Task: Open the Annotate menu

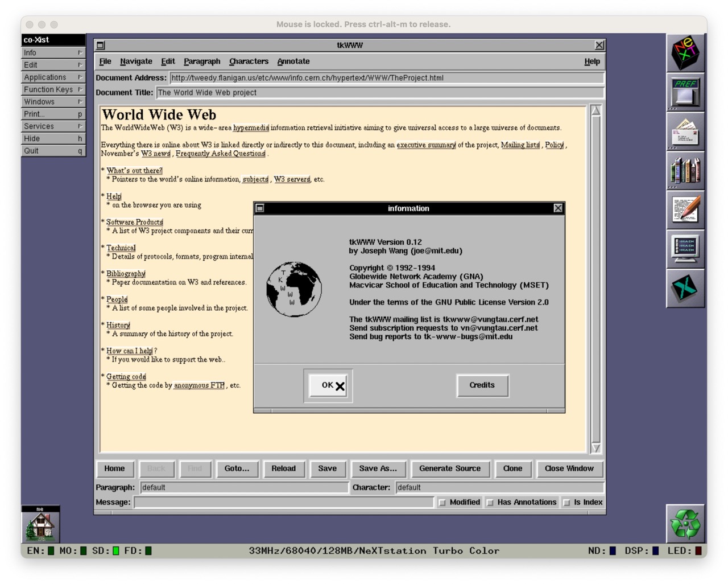Action: tap(293, 61)
